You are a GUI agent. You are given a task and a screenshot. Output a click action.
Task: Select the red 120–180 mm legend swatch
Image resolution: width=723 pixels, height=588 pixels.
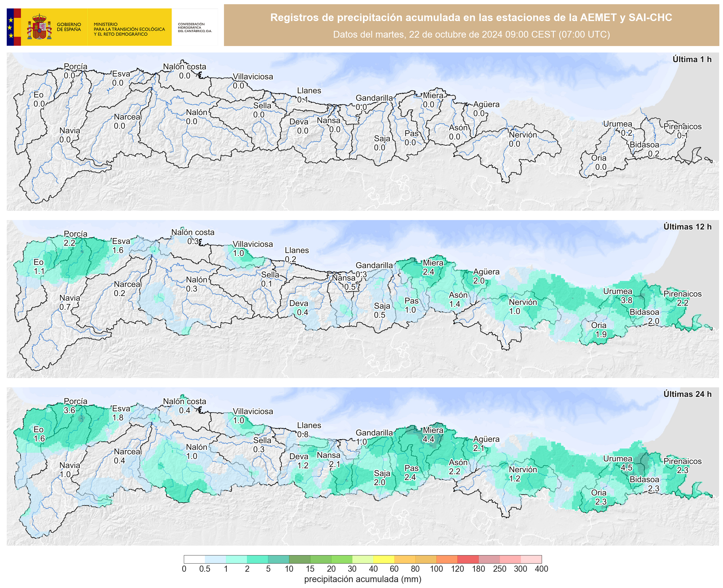pyautogui.click(x=468, y=559)
